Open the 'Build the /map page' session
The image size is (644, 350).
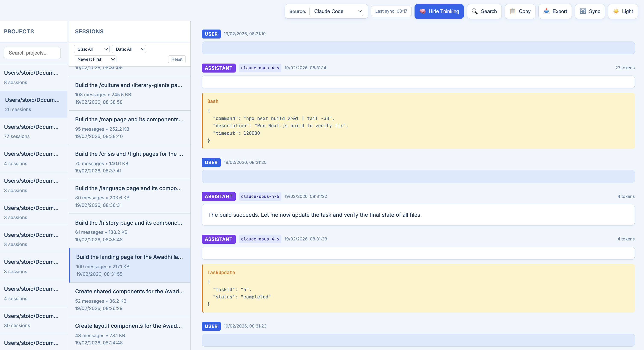(129, 128)
